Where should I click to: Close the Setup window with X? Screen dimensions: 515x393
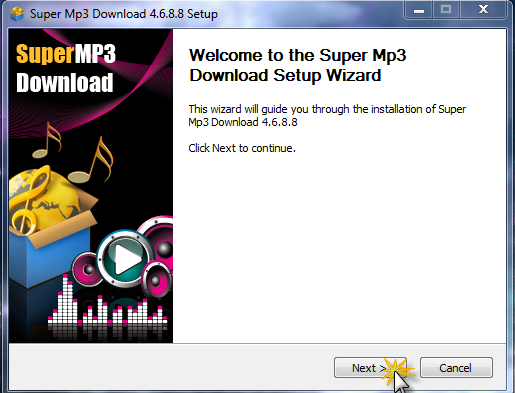pos(483,10)
